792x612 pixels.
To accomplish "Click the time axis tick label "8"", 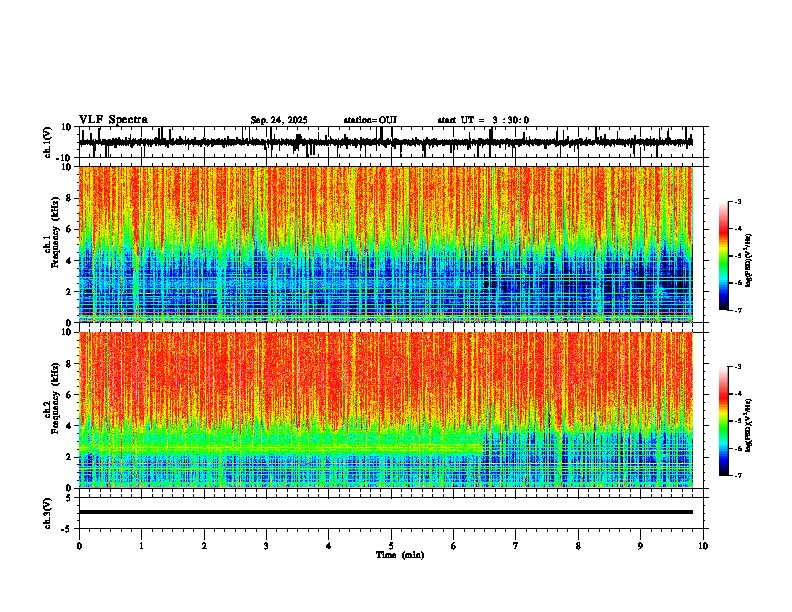I will [578, 546].
